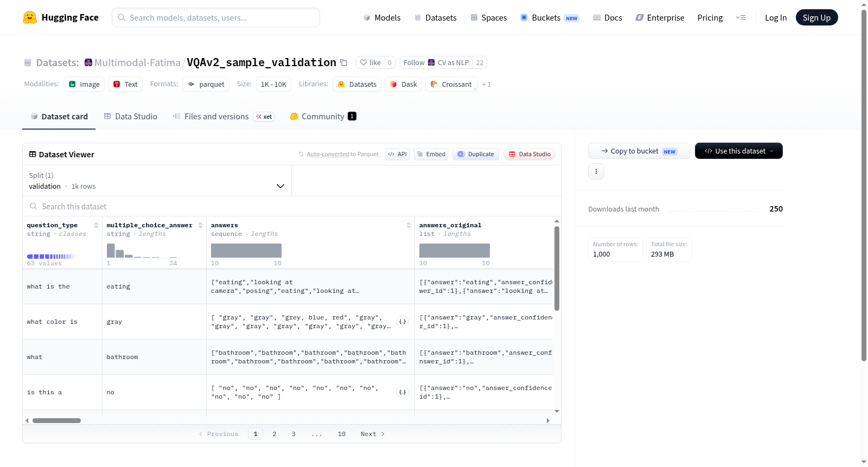Click the Embed button

click(x=431, y=154)
